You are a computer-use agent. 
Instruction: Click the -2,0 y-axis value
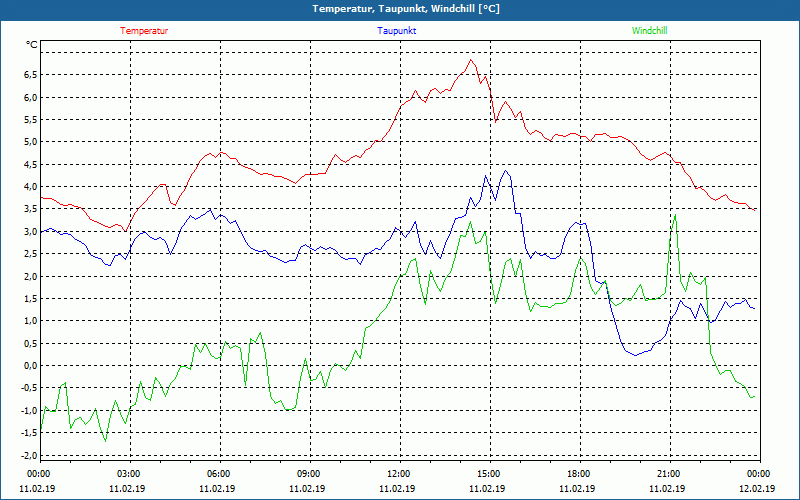coord(29,455)
